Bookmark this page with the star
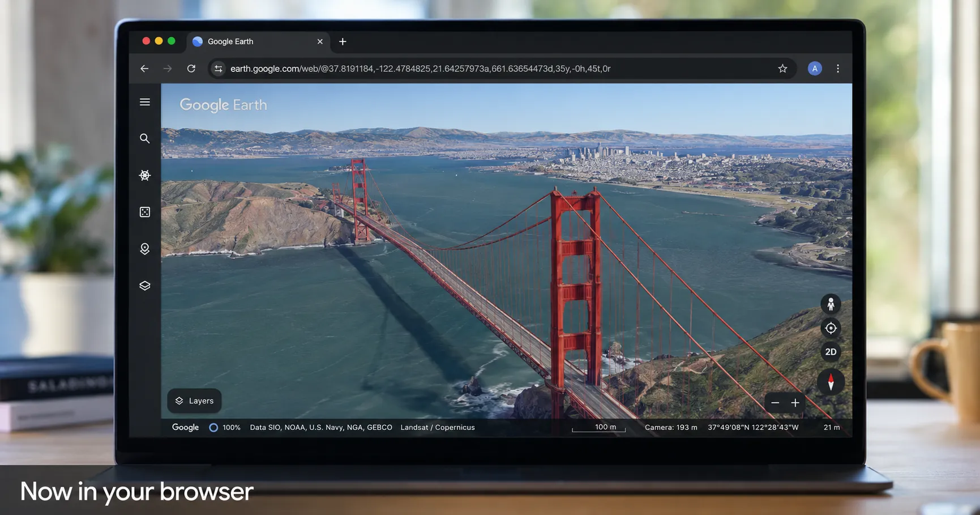The height and width of the screenshot is (515, 980). pyautogui.click(x=782, y=69)
